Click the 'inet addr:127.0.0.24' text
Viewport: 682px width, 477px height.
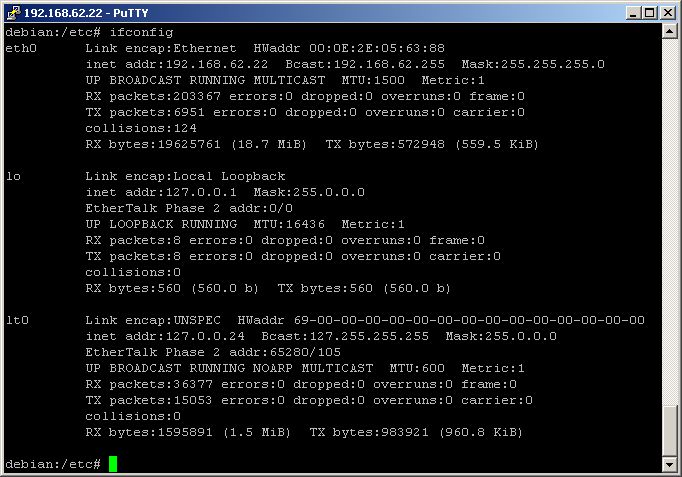(x=165, y=337)
